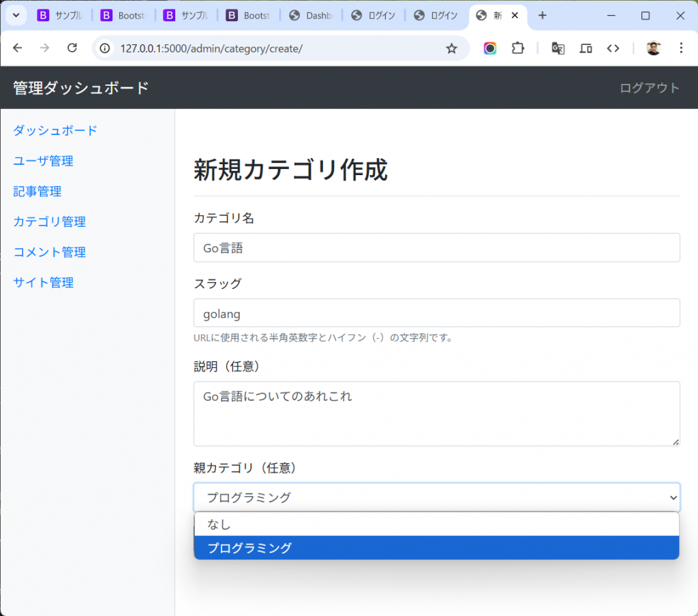
Task: Click the ログアウト link
Action: 650,88
